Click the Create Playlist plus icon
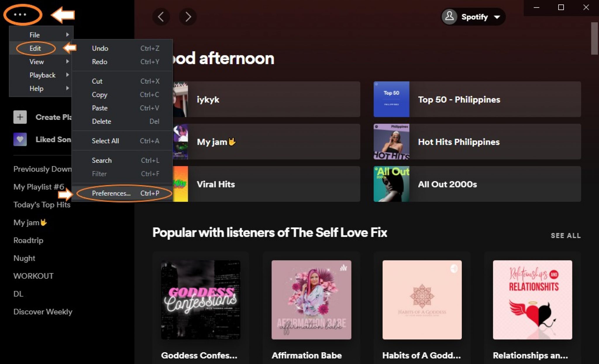Screen dimensions: 599x364 pyautogui.click(x=20, y=117)
